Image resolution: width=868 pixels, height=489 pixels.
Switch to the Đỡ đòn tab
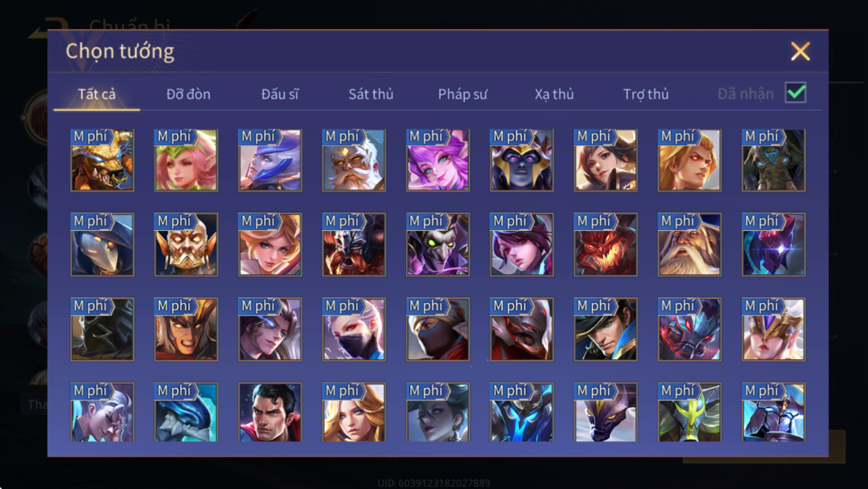click(188, 94)
